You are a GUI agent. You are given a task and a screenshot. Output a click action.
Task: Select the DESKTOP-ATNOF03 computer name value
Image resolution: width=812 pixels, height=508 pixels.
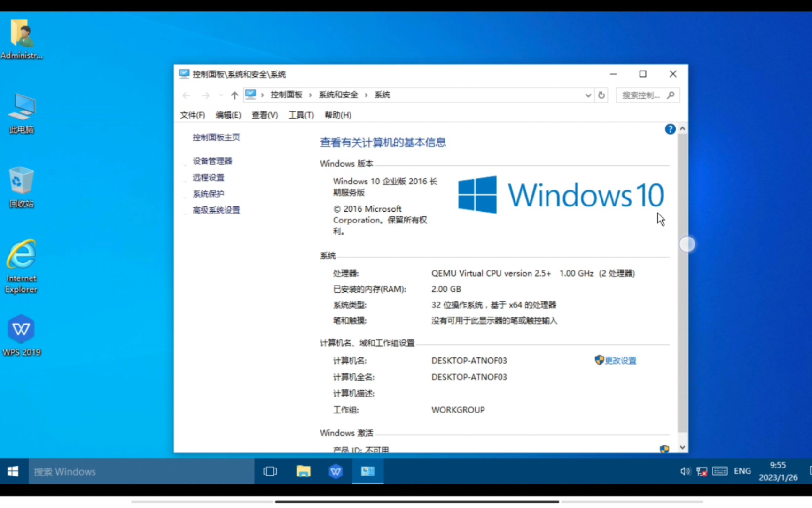click(x=469, y=361)
